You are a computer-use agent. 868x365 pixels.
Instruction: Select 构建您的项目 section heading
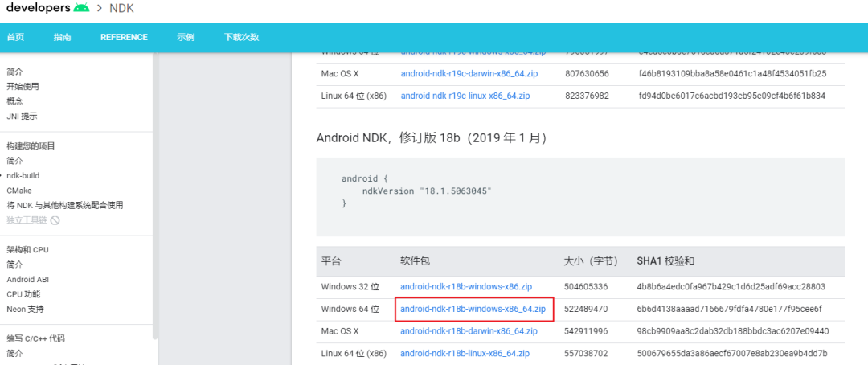click(31, 146)
